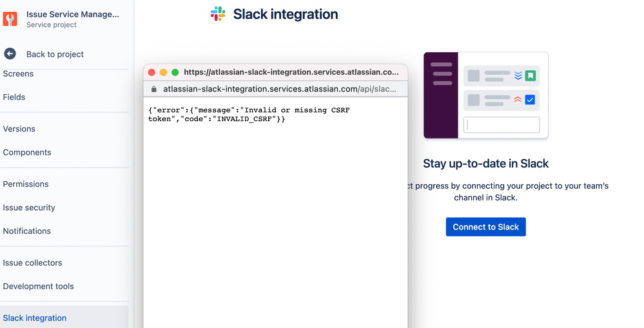644x328 pixels.
Task: Open Issue collectors page
Action: [x=32, y=263]
